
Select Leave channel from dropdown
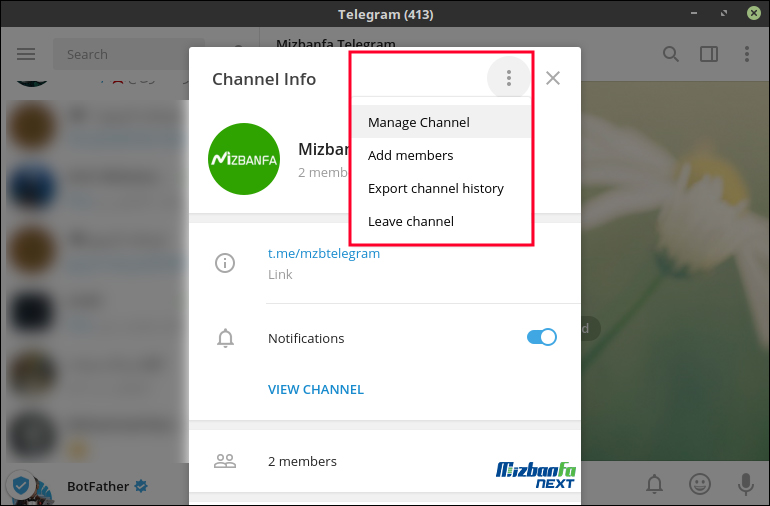tap(441, 221)
